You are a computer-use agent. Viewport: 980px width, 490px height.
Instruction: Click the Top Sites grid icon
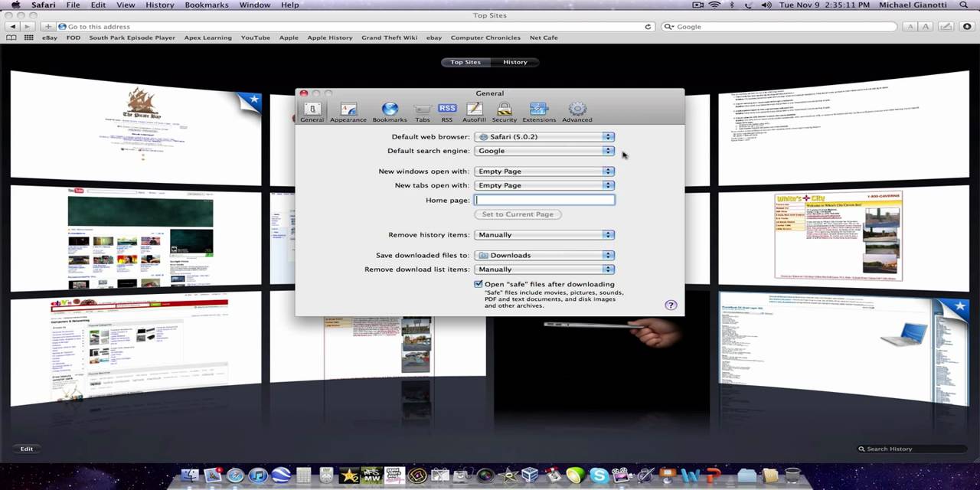[29, 38]
